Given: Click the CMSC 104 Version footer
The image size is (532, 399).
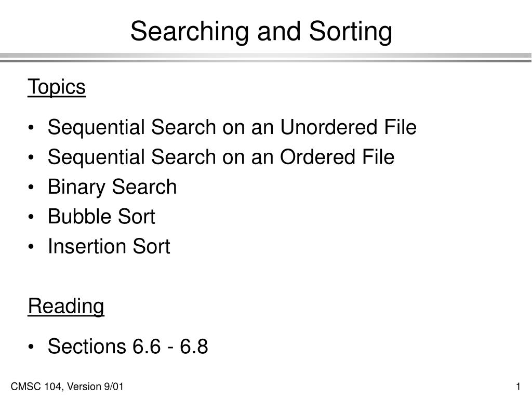Looking at the screenshot, I should [x=67, y=387].
